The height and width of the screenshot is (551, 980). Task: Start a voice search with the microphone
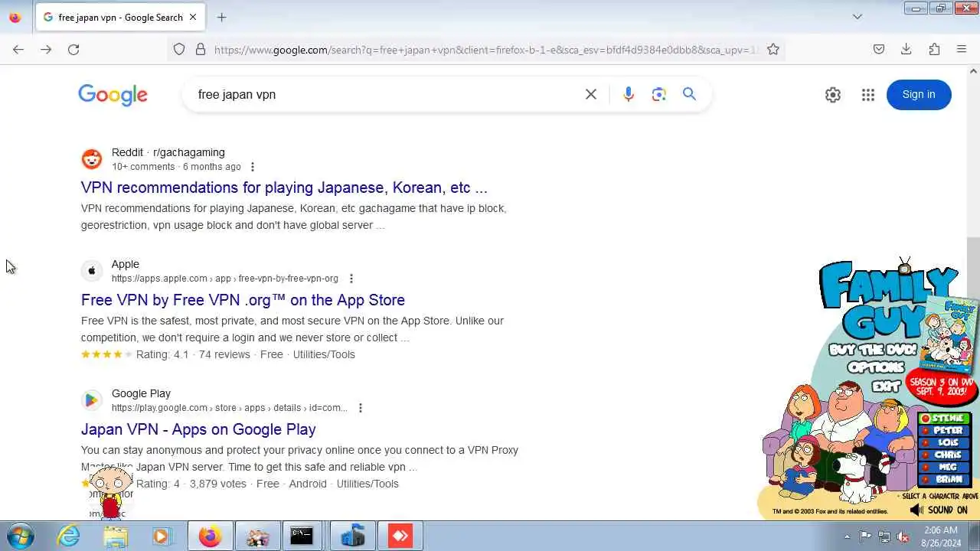pyautogui.click(x=629, y=94)
